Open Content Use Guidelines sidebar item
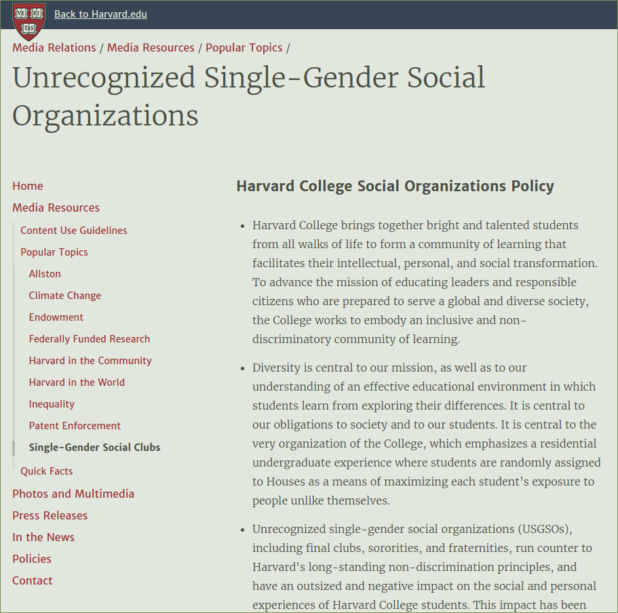The image size is (618, 613). [x=74, y=230]
